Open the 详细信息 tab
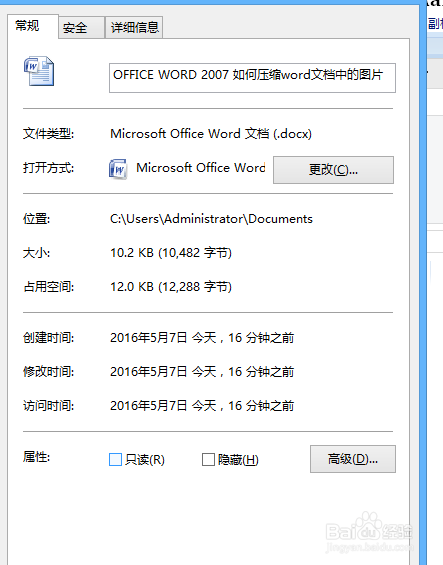The width and height of the screenshot is (443, 565). (134, 27)
